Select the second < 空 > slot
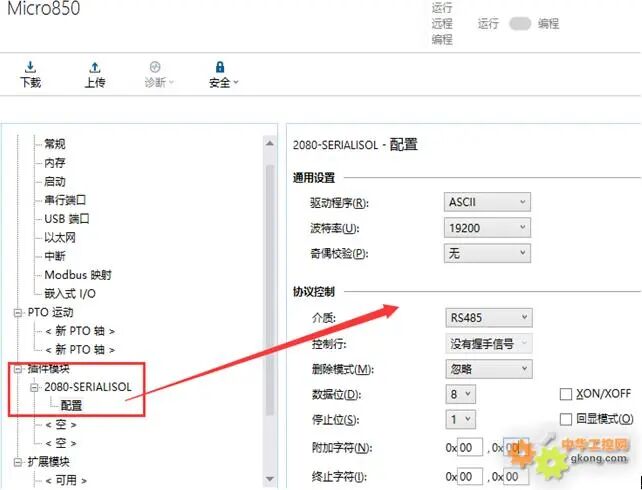Image resolution: width=642 pixels, height=490 pixels. coord(61,443)
